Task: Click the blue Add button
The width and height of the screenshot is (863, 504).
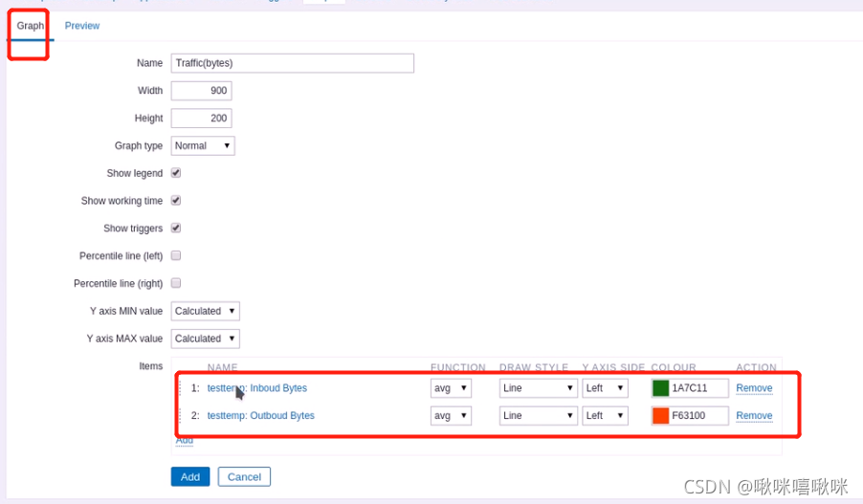Action: tap(190, 477)
